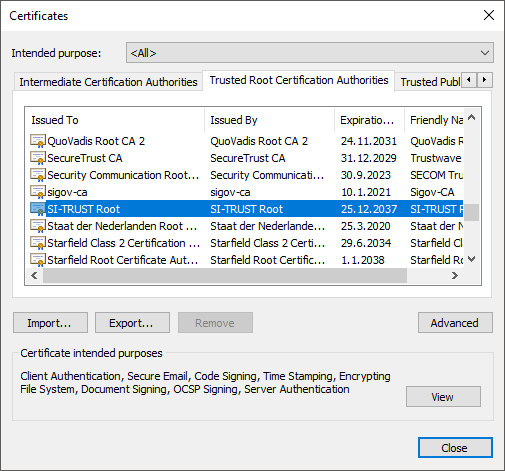Screen dimensions: 505x471
Task: Click list vertical scrollbar down arrow
Action: point(472,259)
